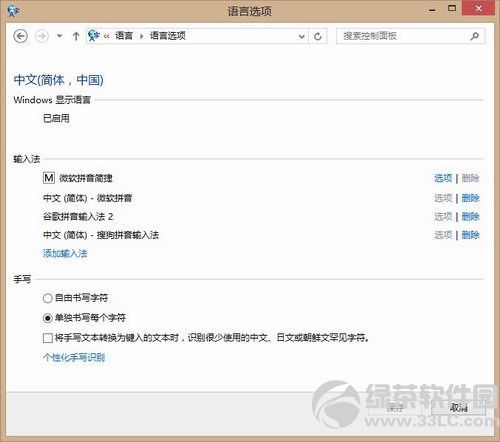Refresh the page with the refresh icon
Viewport: 500px width, 442px height.
point(318,36)
